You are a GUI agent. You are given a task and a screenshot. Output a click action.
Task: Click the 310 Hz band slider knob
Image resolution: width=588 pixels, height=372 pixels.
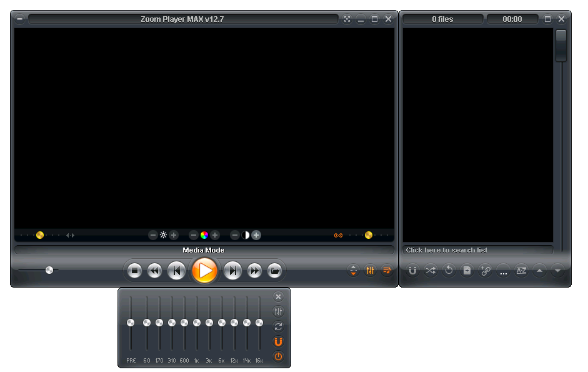point(172,323)
